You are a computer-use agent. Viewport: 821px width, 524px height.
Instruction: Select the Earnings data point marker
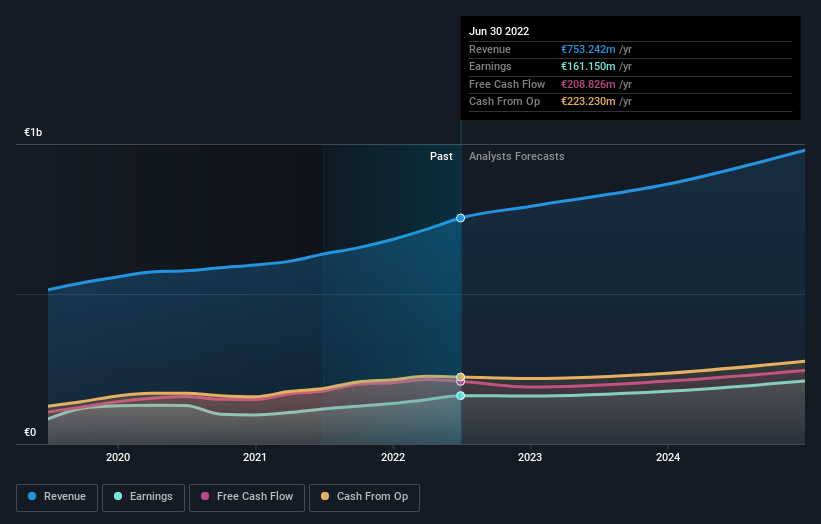[x=460, y=396]
